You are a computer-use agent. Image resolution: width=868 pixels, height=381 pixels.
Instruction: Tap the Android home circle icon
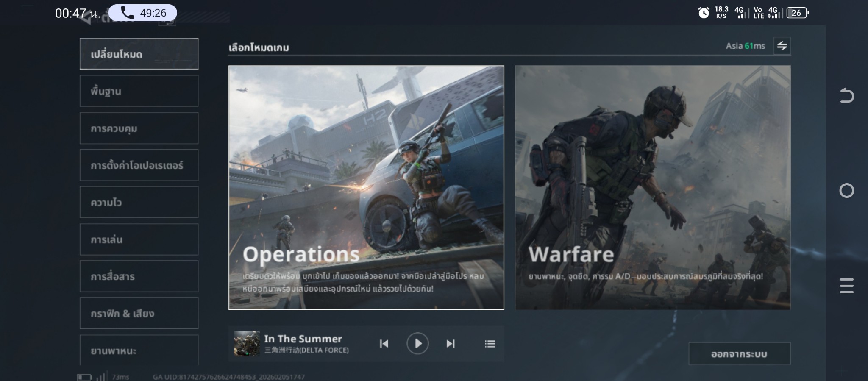847,191
